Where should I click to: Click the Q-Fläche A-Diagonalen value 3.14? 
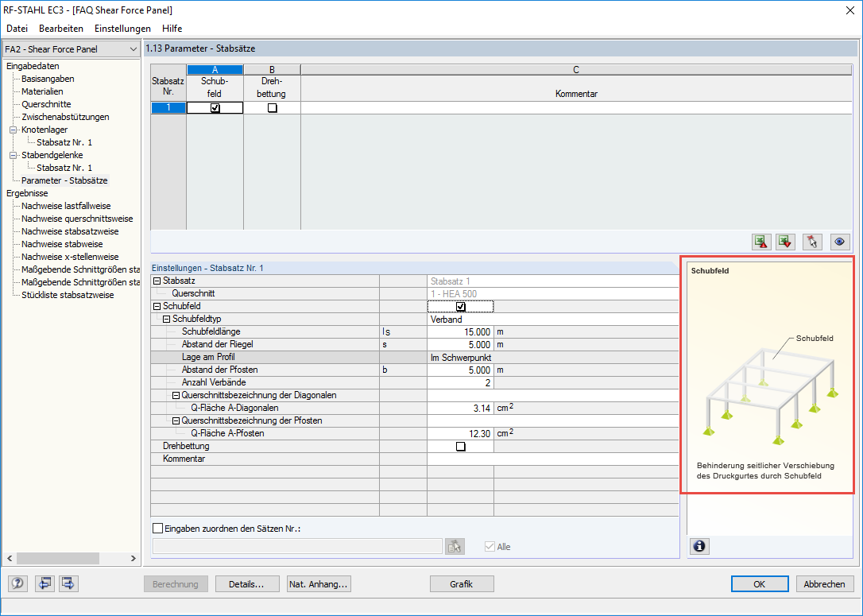460,408
